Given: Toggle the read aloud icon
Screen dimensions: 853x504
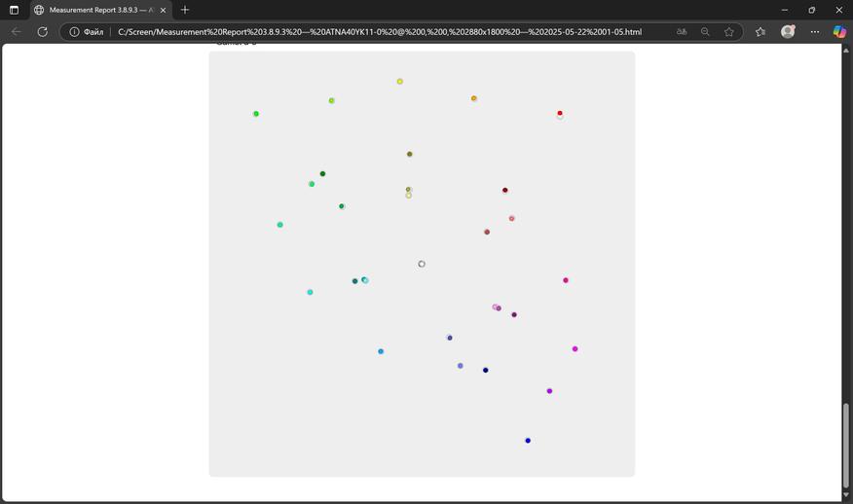Looking at the screenshot, I should click(x=682, y=31).
